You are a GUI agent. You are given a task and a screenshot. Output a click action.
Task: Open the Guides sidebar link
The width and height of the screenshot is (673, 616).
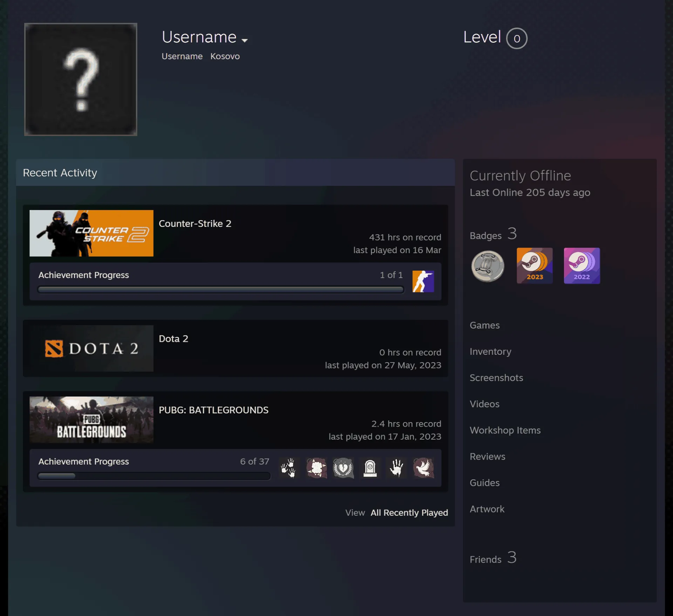coord(484,483)
